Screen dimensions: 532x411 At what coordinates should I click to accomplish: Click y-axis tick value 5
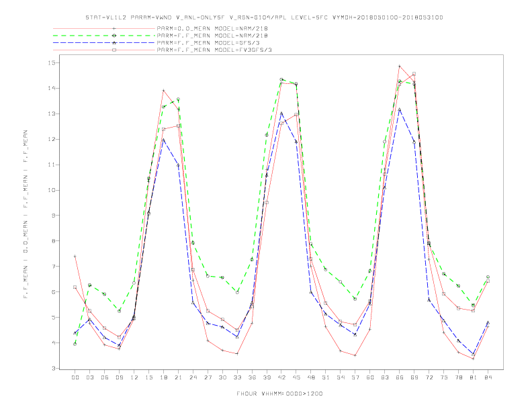point(53,318)
